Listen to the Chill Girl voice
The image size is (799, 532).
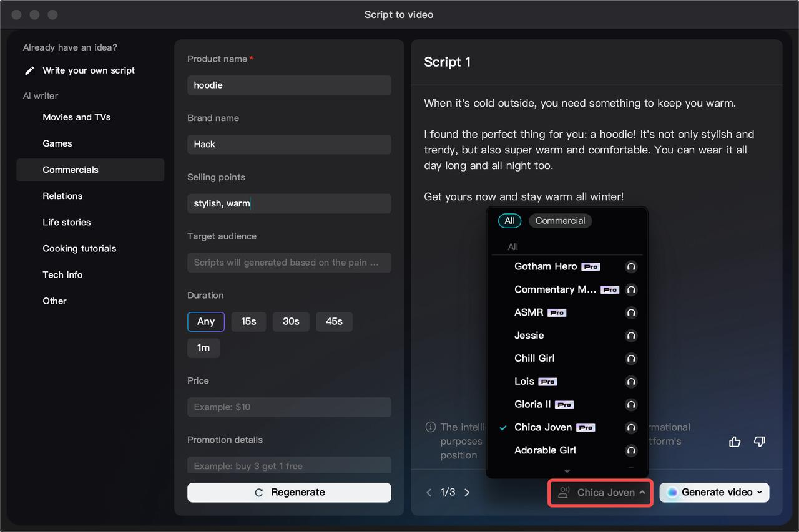point(631,359)
